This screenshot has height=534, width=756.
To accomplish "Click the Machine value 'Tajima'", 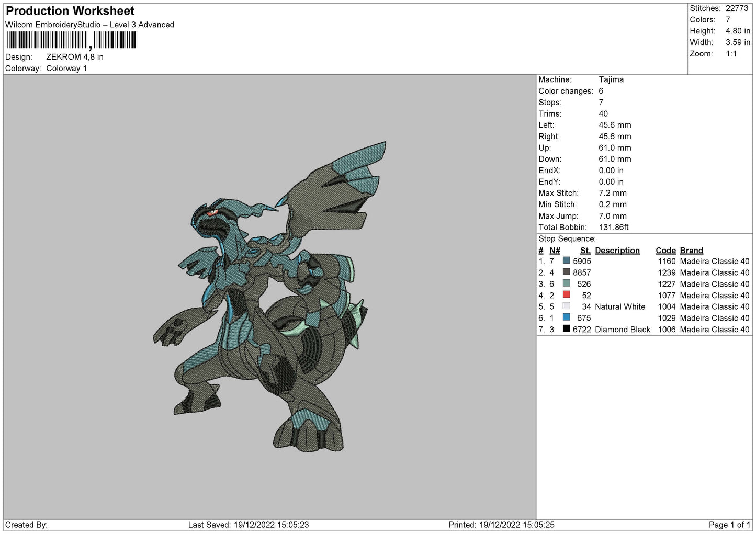I will coord(611,79).
